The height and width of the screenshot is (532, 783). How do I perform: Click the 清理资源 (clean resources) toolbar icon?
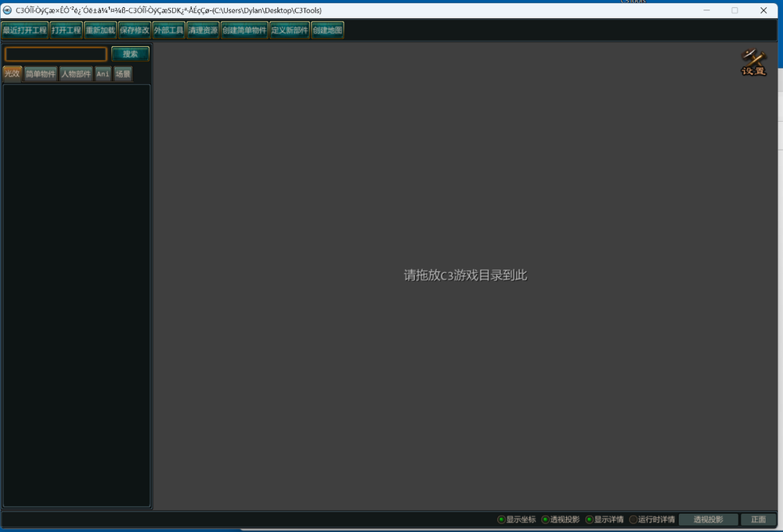click(x=202, y=30)
